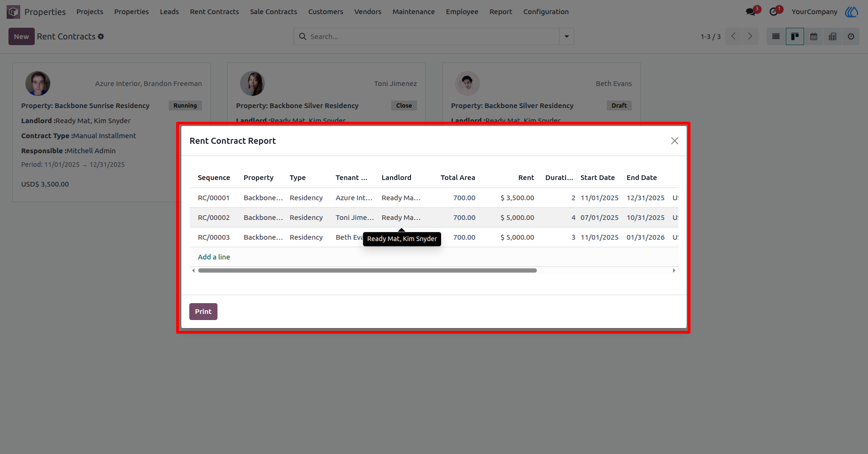Sort by the Start Date column header
868x454 pixels.
(597, 178)
